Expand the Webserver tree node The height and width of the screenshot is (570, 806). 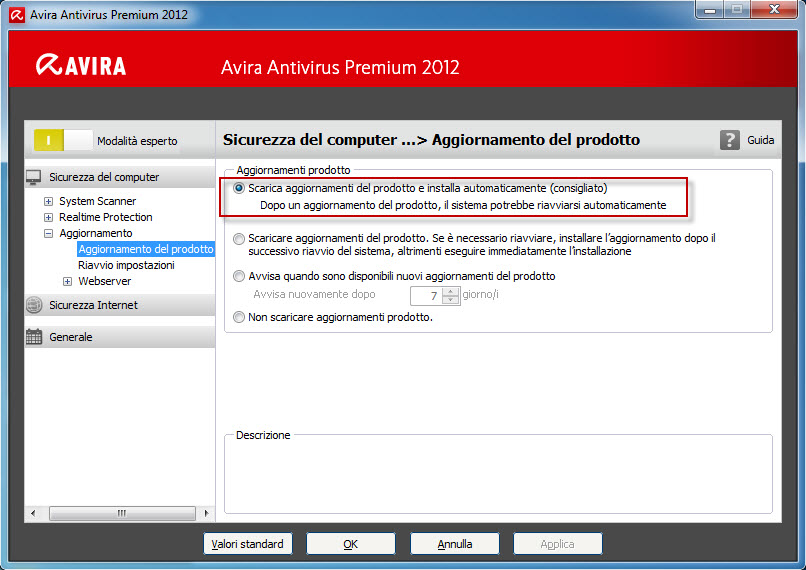click(x=67, y=281)
